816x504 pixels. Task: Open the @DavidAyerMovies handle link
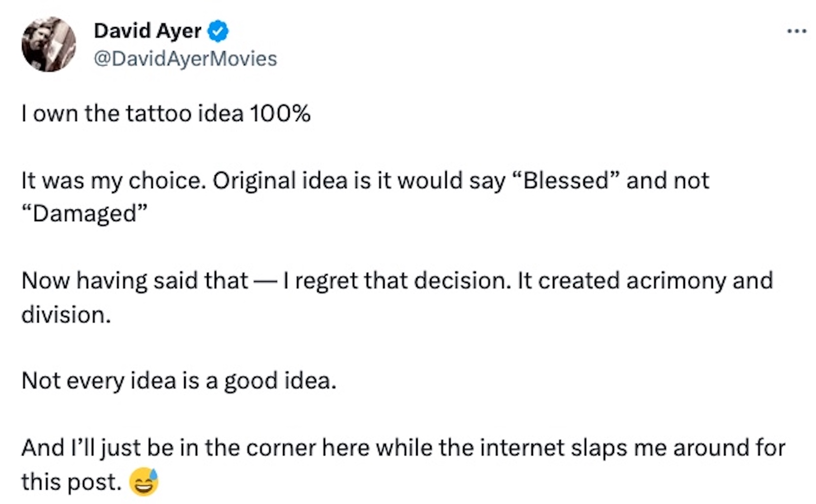pyautogui.click(x=185, y=59)
